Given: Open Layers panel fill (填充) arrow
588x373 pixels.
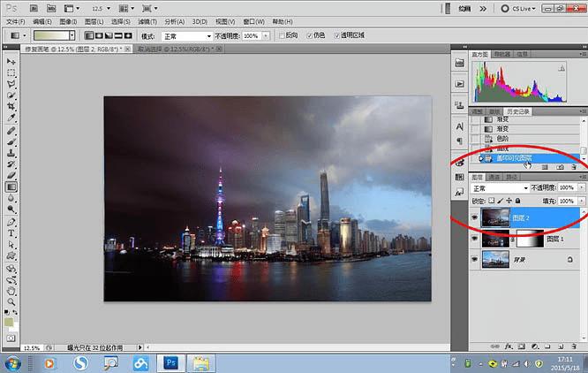Looking at the screenshot, I should click(582, 202).
